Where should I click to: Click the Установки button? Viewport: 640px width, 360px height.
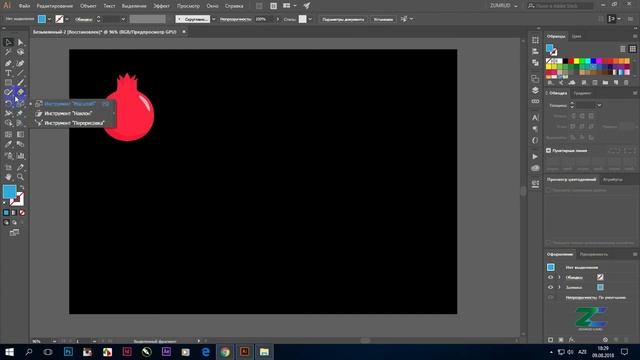[x=383, y=19]
